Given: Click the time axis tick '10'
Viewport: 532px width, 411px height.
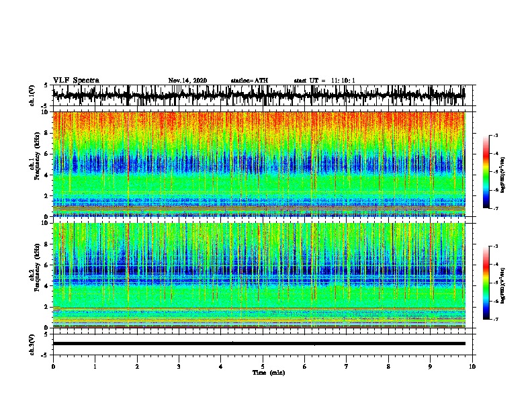Looking at the screenshot, I should click(x=472, y=366).
